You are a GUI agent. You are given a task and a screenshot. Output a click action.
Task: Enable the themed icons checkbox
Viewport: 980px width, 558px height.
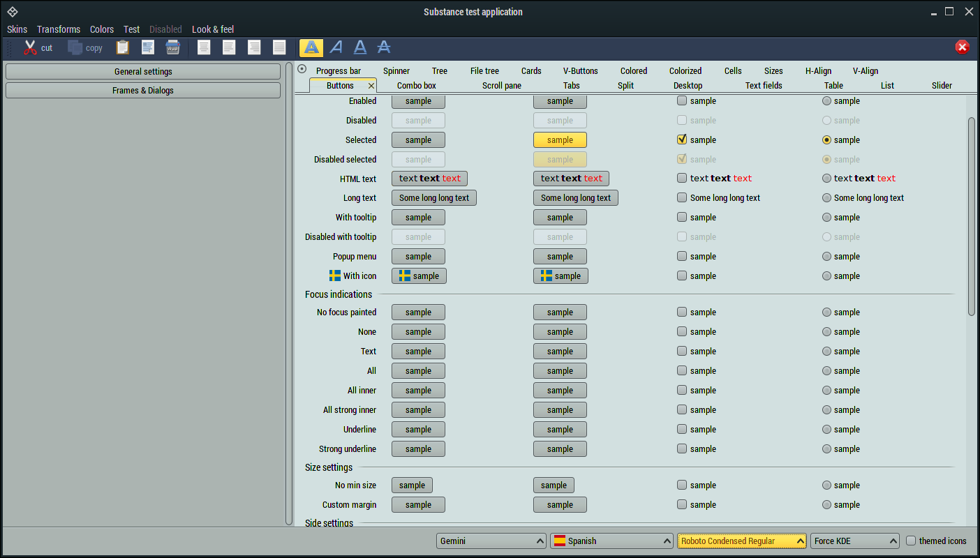point(911,541)
